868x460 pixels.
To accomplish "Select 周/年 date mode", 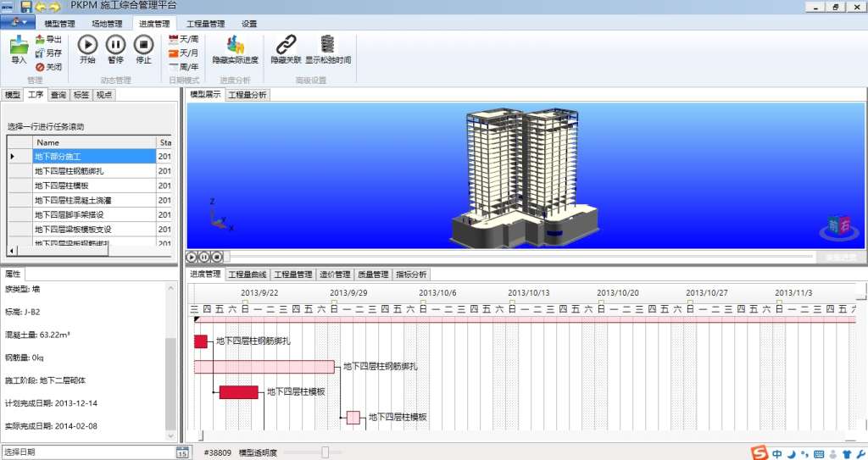I will point(183,67).
